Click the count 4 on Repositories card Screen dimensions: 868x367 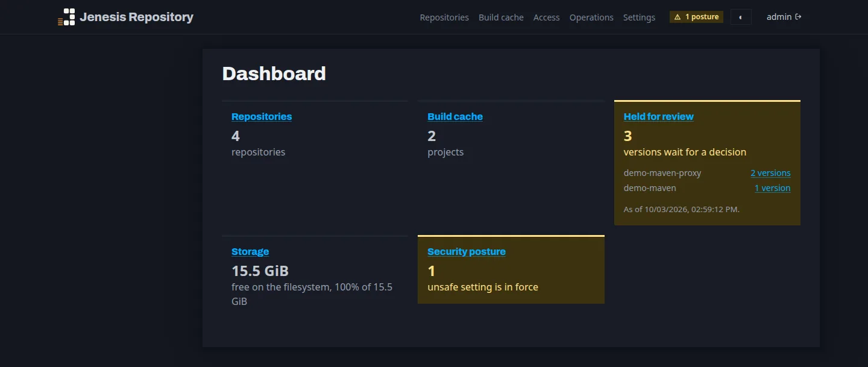236,136
